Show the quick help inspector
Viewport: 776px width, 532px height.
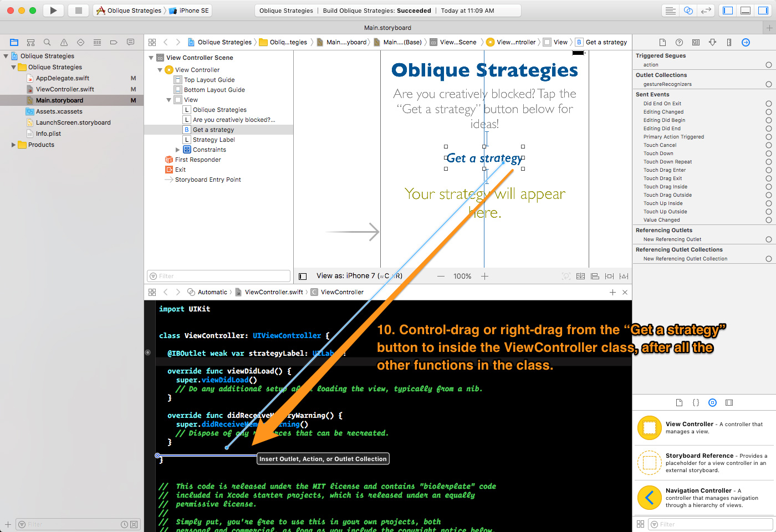coord(679,42)
